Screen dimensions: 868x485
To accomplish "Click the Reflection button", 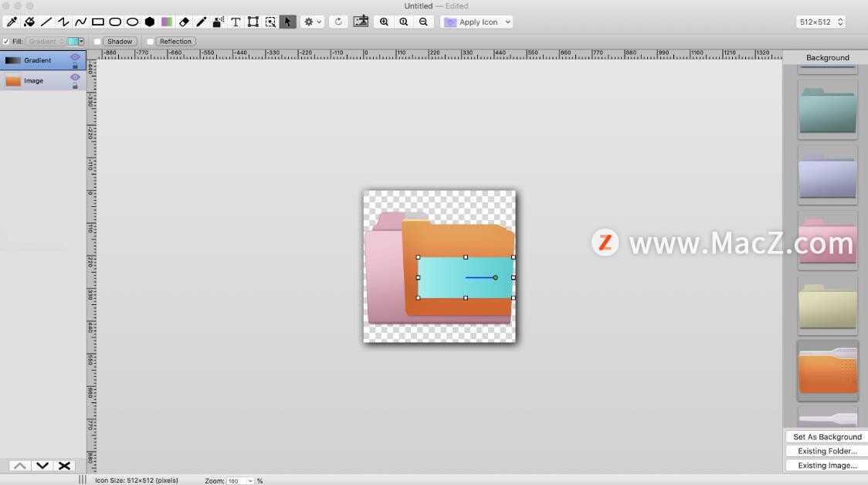I will [175, 42].
